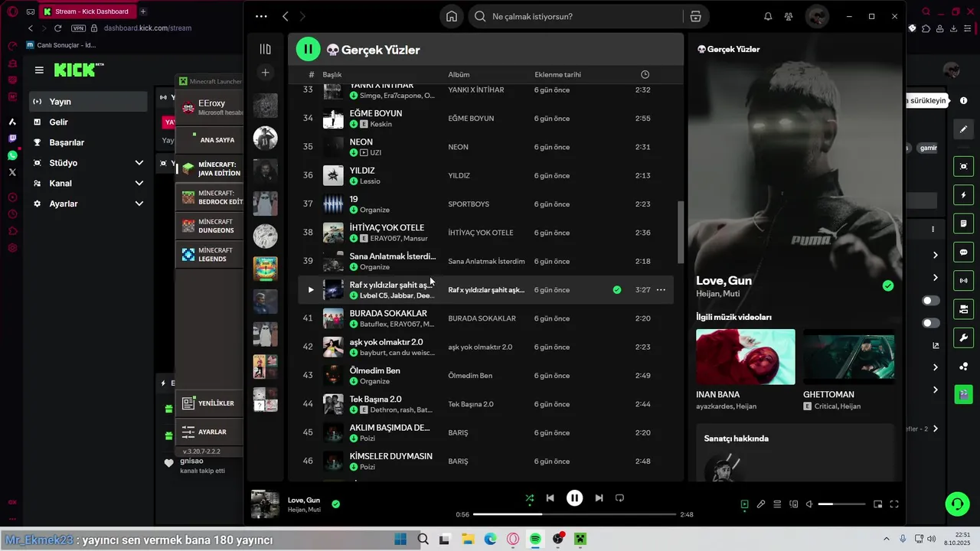Open the play queue icon
Viewport: 980px width, 551px height.
[777, 504]
